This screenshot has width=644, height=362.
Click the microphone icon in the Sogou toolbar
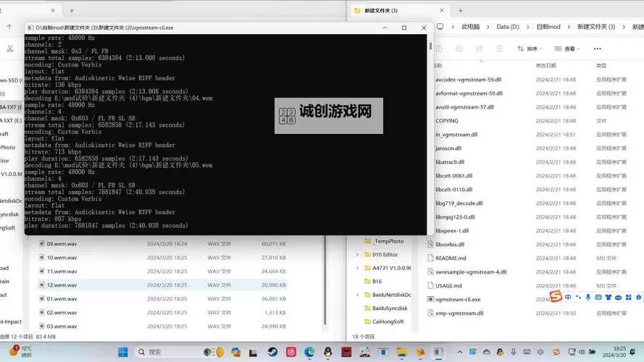pos(588,297)
